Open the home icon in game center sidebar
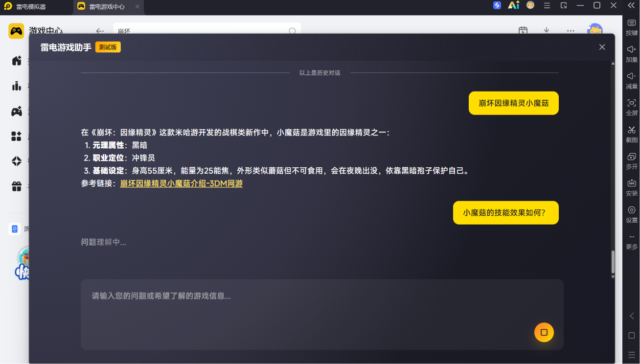The width and height of the screenshot is (640, 364). pos(17,61)
